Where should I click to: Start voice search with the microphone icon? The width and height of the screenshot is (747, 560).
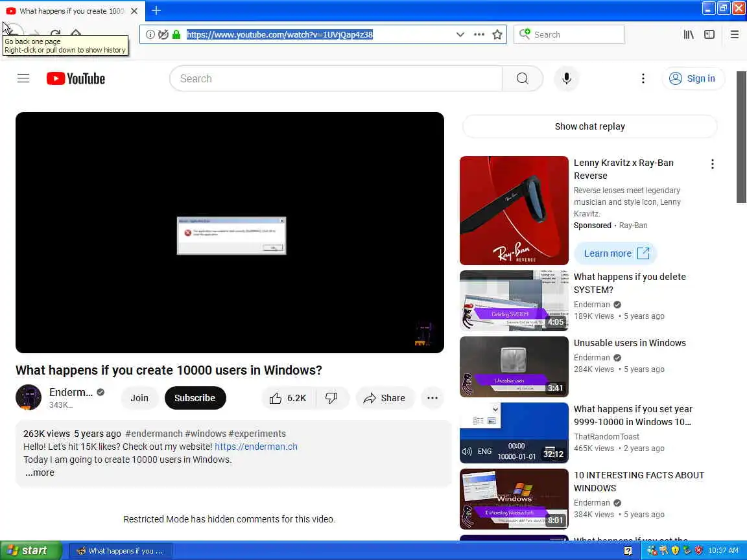(x=567, y=78)
